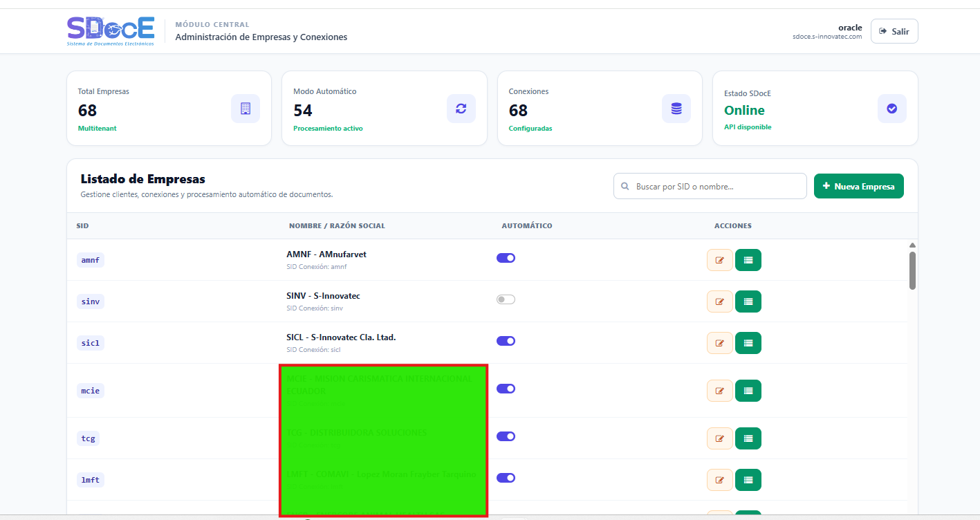Click the green list icon in sicl row
Viewport: 980px width, 520px height.
coord(748,343)
